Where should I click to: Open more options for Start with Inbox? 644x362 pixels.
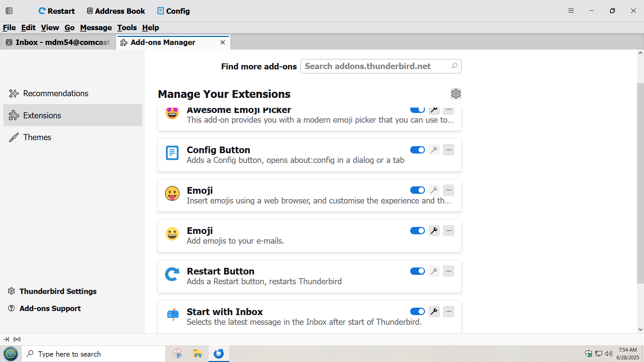448,311
